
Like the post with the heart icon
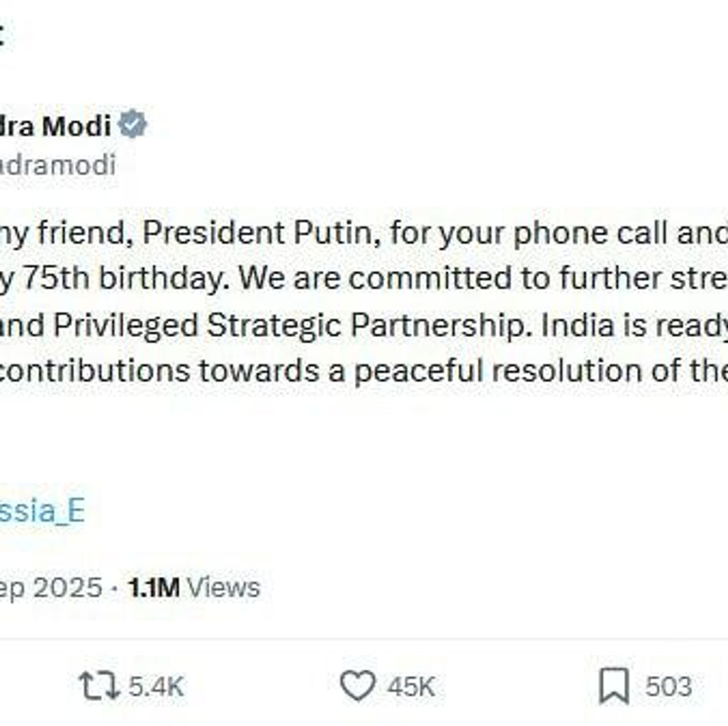(358, 685)
